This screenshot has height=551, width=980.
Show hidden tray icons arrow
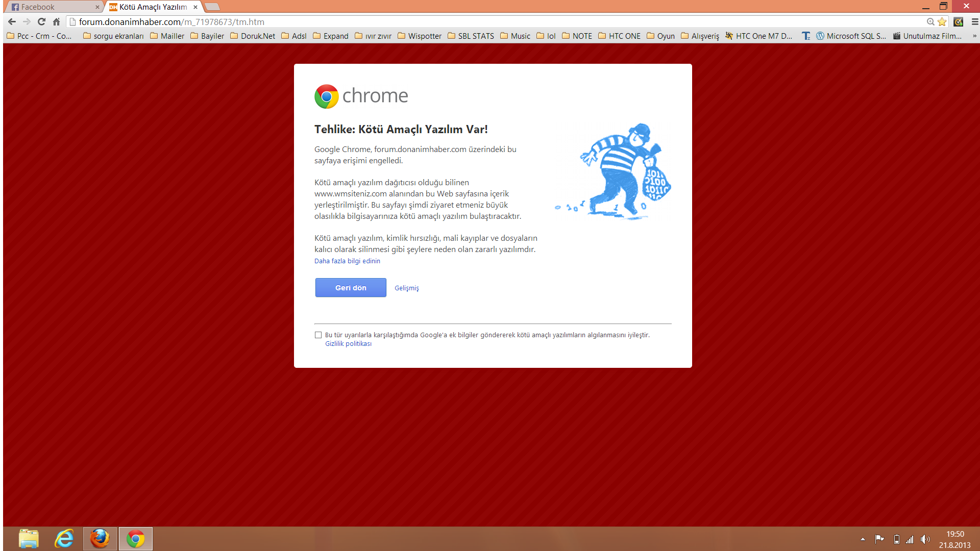tap(863, 539)
